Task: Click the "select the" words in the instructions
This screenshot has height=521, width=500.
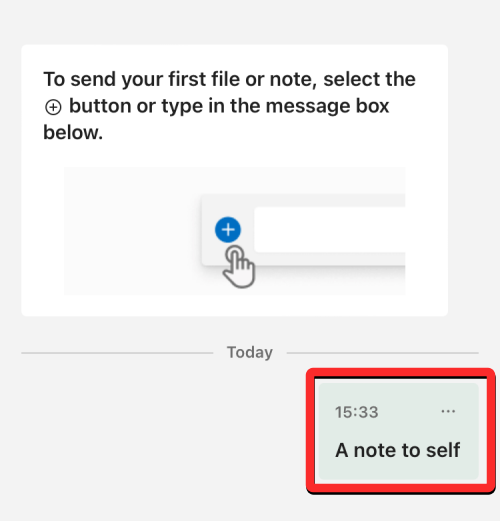Action: (369, 79)
